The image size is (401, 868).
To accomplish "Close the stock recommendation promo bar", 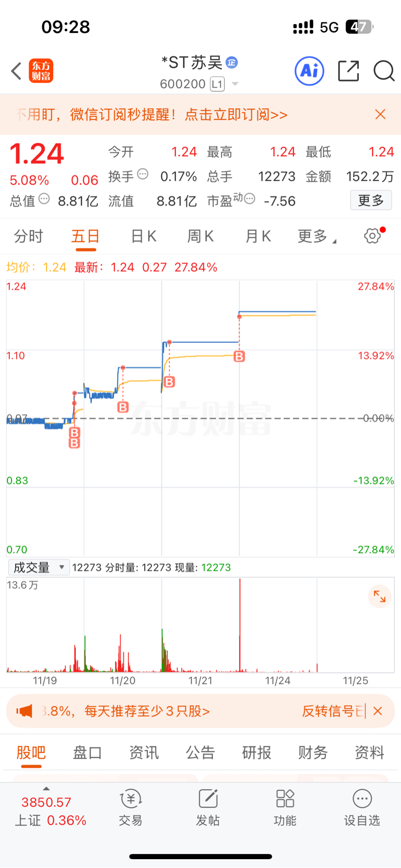I will pos(378,711).
